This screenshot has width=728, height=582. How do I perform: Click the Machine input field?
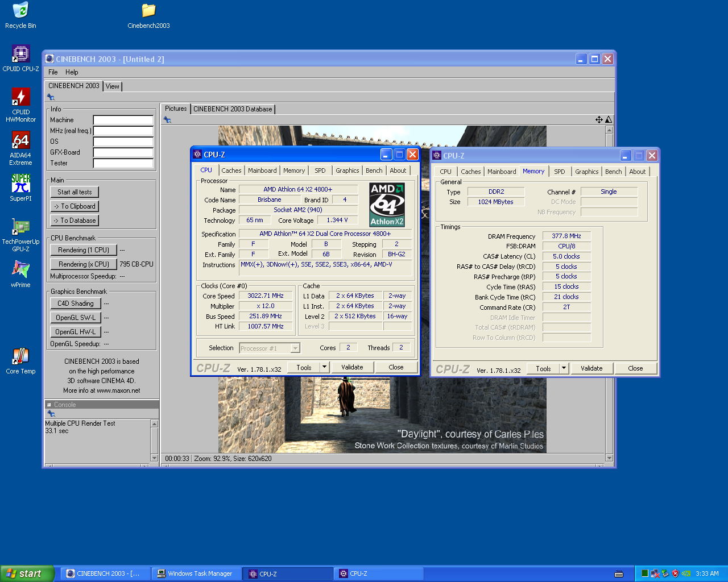pyautogui.click(x=123, y=120)
